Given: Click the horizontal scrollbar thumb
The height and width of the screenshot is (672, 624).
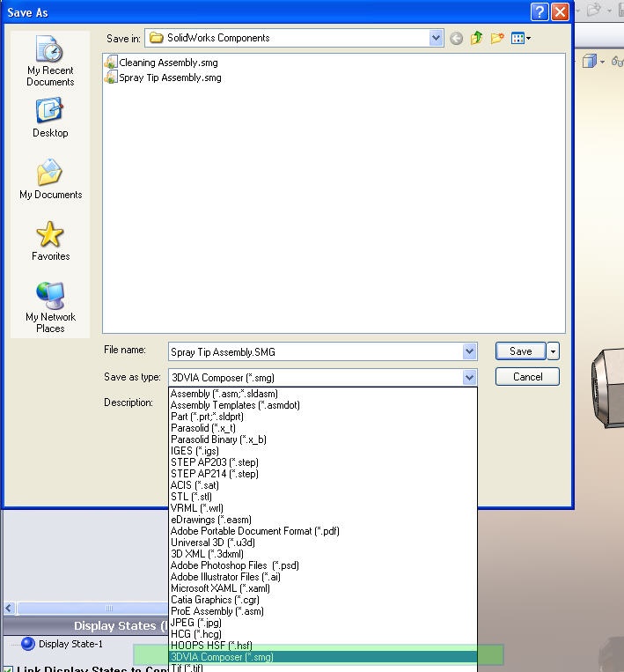Looking at the screenshot, I should tap(92, 608).
